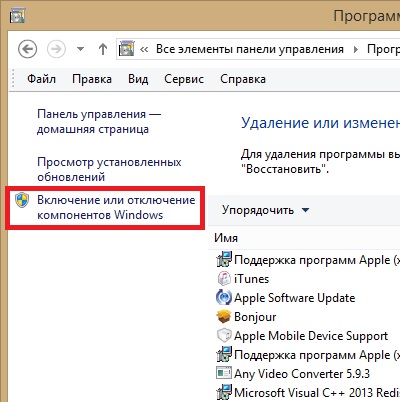Viewport: 400px width, 402px height.
Task: Click the Up one level arrow
Action: tap(103, 49)
